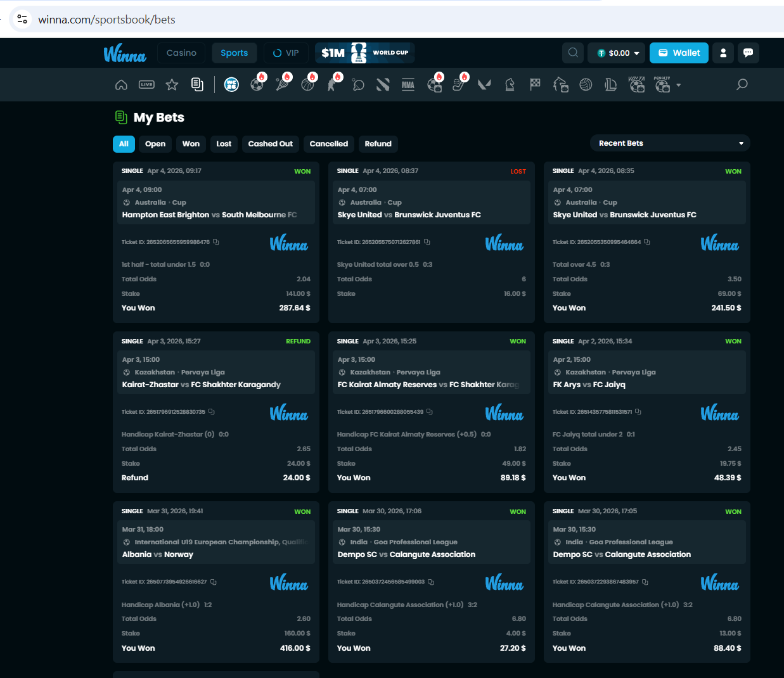Viewport: 784px width, 678px height.
Task: Select the volleyball sport icon
Action: [586, 85]
